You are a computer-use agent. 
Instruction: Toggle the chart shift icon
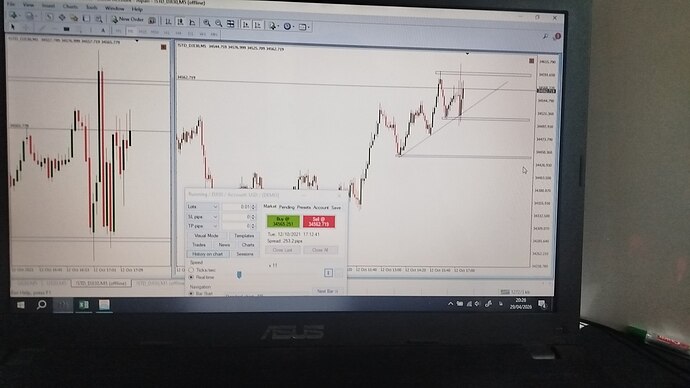[257, 25]
